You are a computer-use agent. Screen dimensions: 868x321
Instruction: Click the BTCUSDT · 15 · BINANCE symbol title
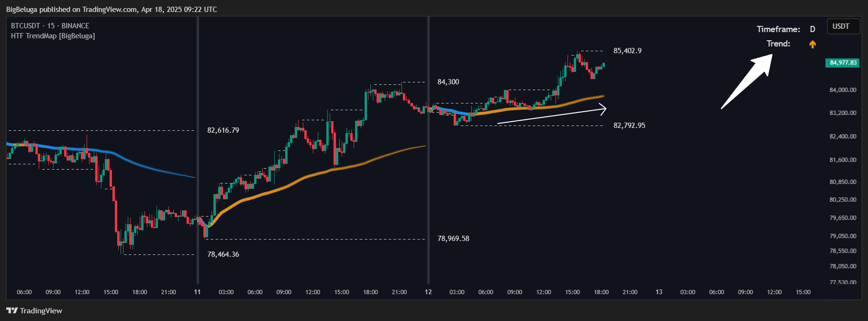[50, 26]
